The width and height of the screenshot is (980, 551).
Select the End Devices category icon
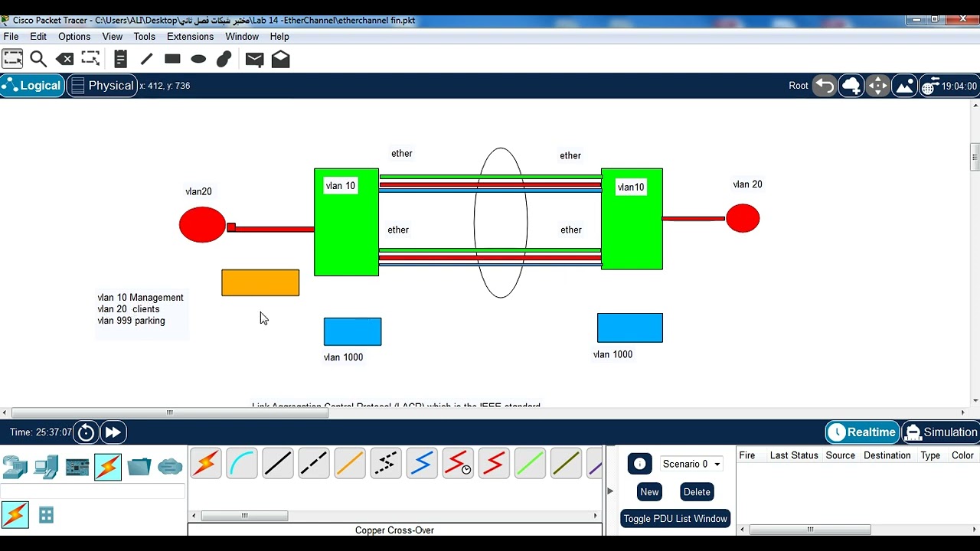click(46, 466)
